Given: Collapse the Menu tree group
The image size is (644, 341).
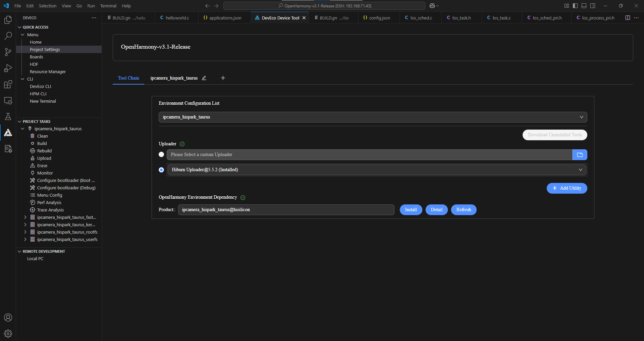Looking at the screenshot, I should tap(22, 35).
